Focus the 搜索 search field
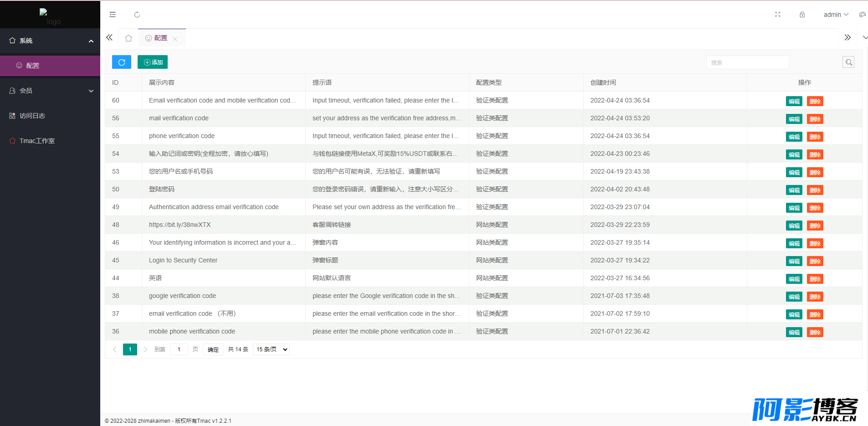868x426 pixels. coord(747,62)
